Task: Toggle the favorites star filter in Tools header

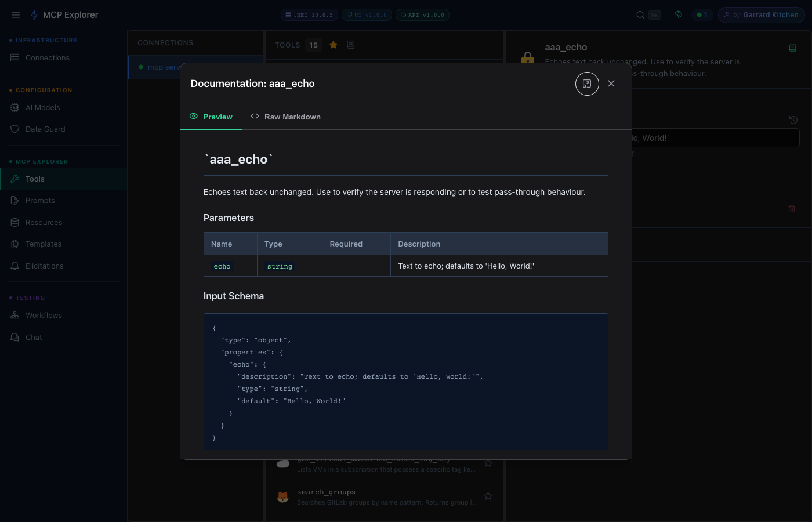Action: coord(333,44)
